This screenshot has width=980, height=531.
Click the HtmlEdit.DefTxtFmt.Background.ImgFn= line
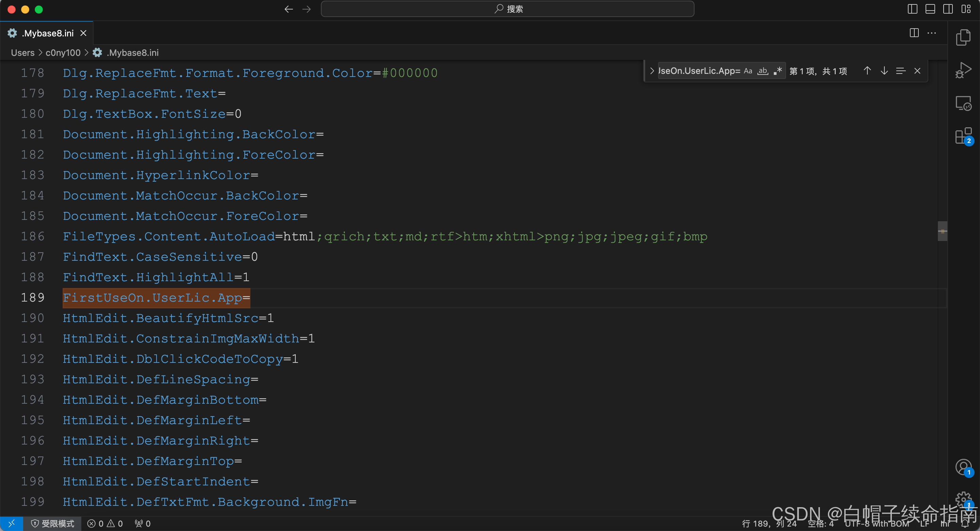point(210,502)
